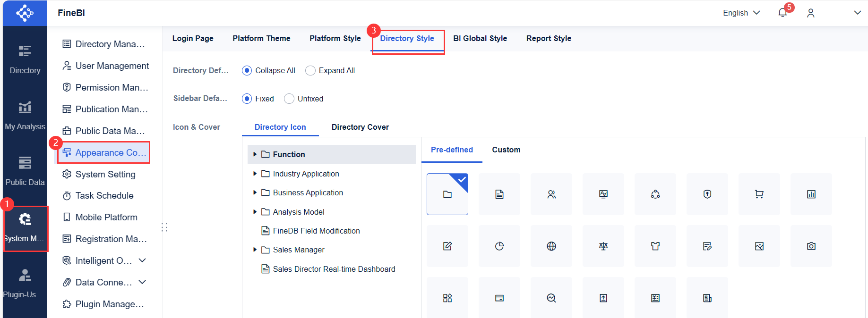Pick the pie chart pre-defined icon
This screenshot has width=868, height=318.
click(499, 246)
